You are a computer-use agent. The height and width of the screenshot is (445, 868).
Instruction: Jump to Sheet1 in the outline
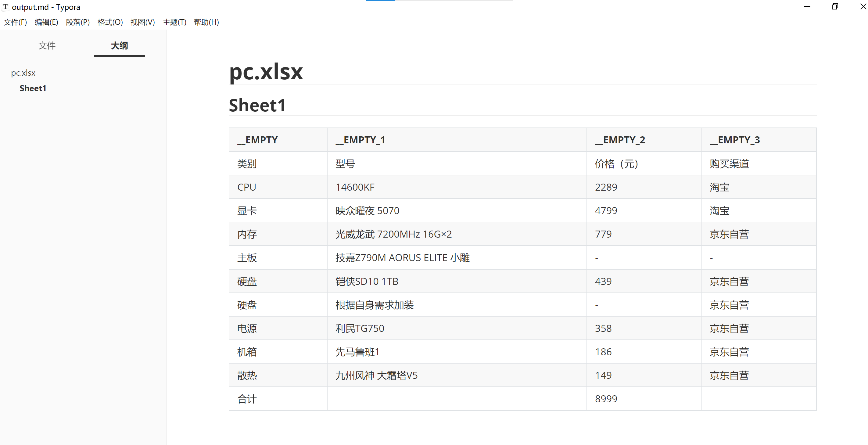tap(33, 88)
